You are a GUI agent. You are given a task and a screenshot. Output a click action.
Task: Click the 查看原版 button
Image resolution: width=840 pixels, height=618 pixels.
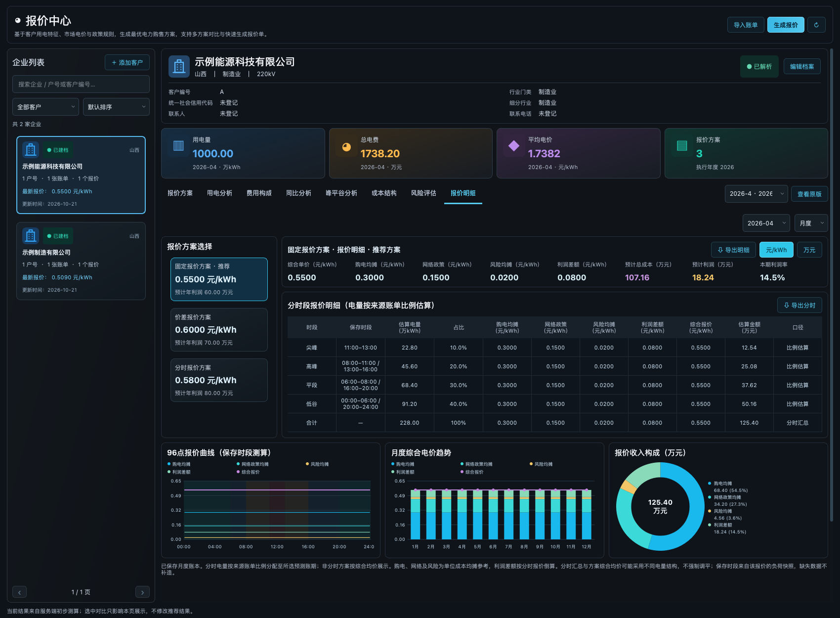coord(809,194)
